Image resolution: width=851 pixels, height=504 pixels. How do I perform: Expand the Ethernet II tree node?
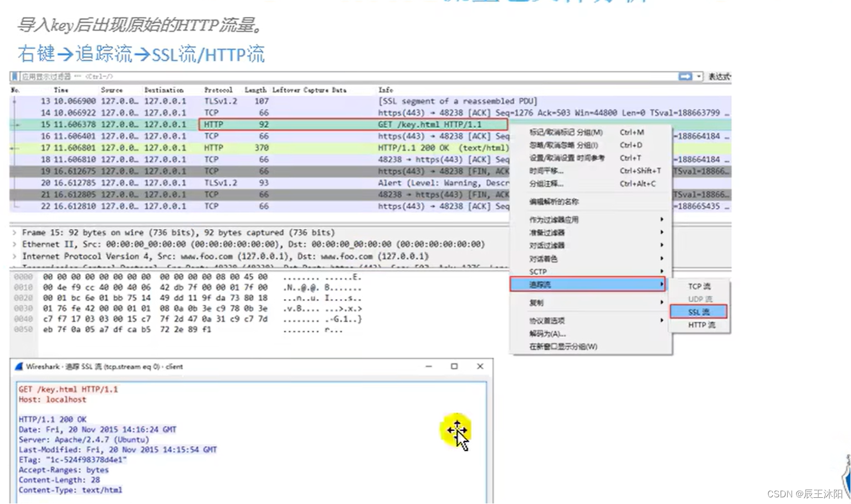[x=14, y=244]
